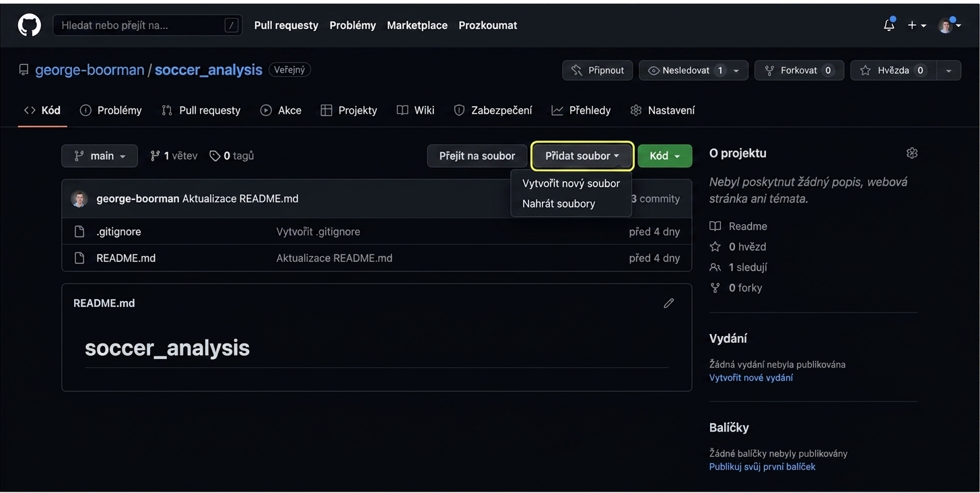Switch to the Nastavení tab
Screen dimensions: 980x493
click(x=662, y=110)
